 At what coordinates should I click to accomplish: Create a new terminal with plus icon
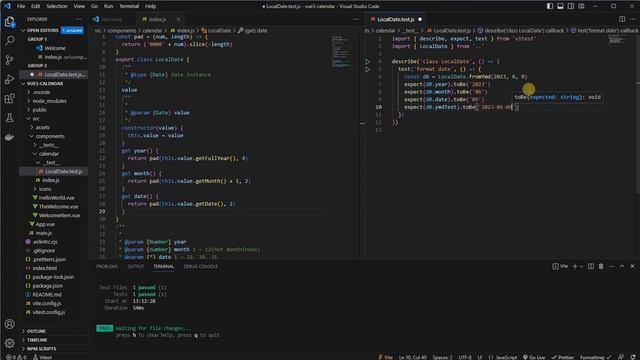[575, 266]
